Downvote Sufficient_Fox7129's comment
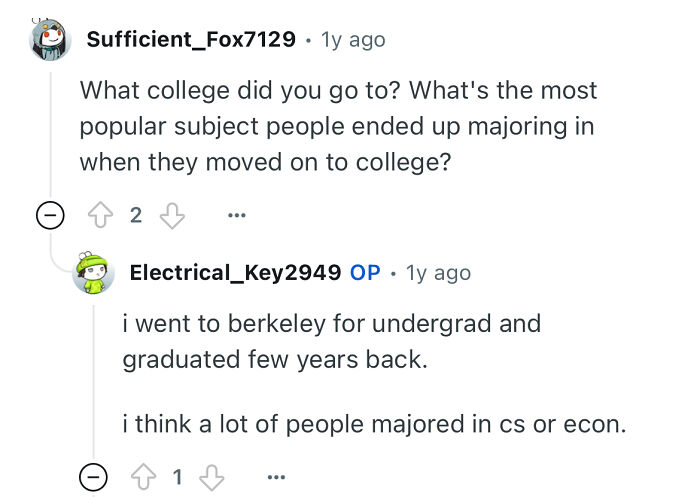This screenshot has height=497, width=700. [x=172, y=216]
